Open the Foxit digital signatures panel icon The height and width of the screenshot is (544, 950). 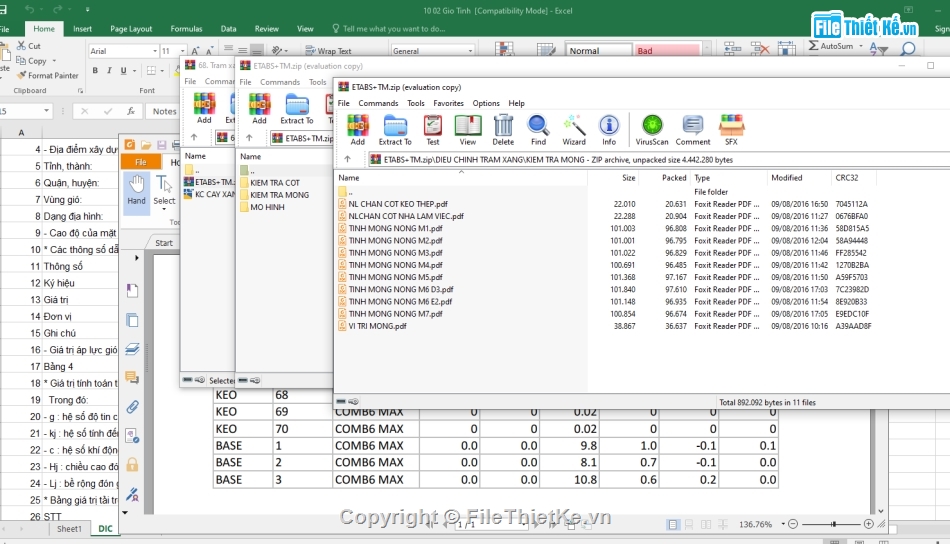click(133, 495)
